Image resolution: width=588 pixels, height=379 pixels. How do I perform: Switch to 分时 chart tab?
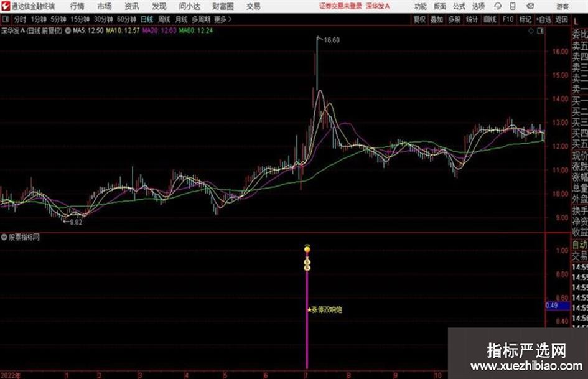[x=20, y=19]
